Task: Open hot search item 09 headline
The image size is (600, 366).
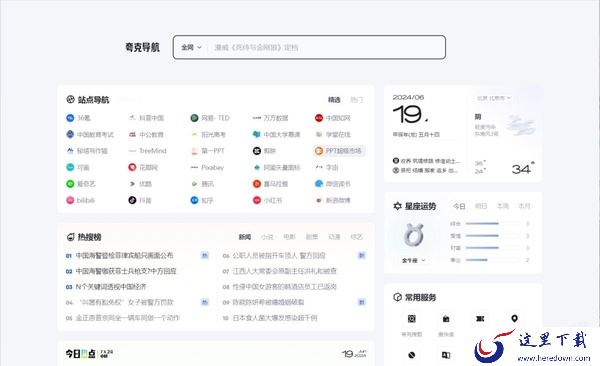Action: pos(268,302)
